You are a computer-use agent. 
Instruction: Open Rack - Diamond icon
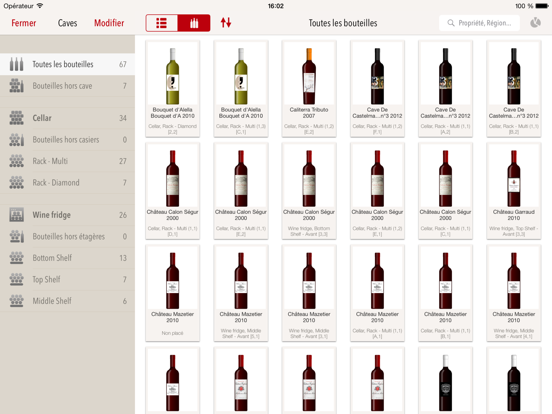pyautogui.click(x=17, y=183)
